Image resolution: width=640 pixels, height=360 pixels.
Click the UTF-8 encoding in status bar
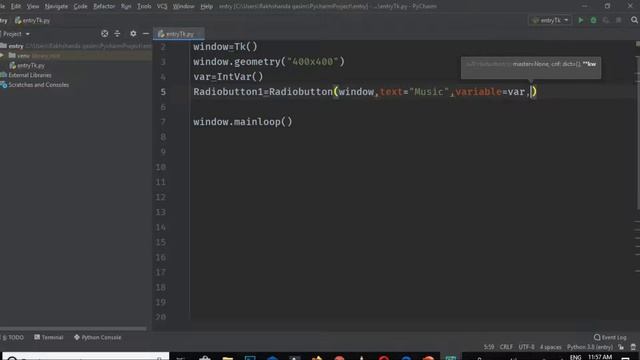tap(527, 347)
